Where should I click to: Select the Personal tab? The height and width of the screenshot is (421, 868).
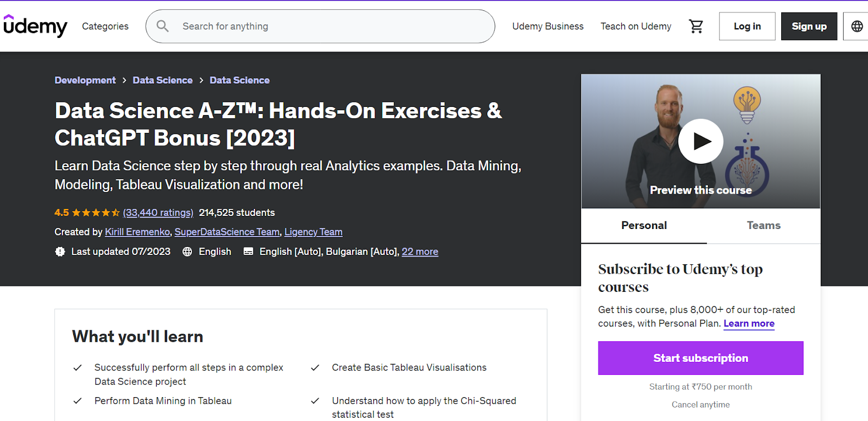click(x=644, y=226)
